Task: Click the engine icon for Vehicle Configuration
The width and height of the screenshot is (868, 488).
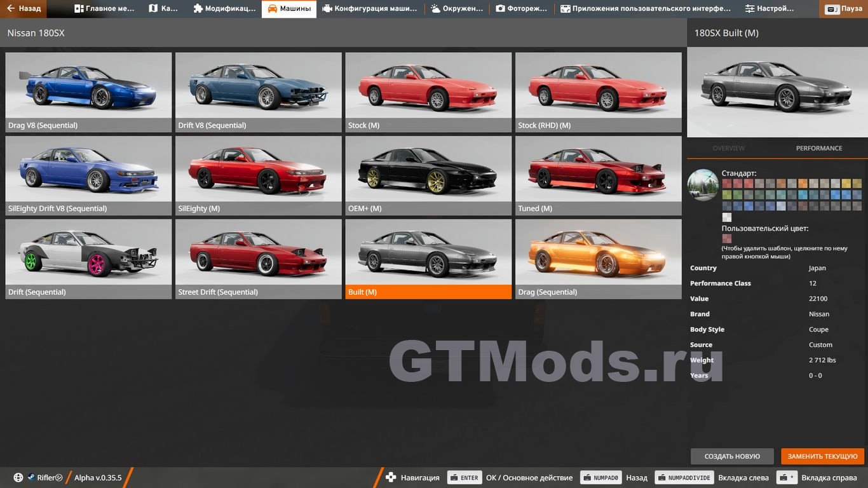Action: 327,9
